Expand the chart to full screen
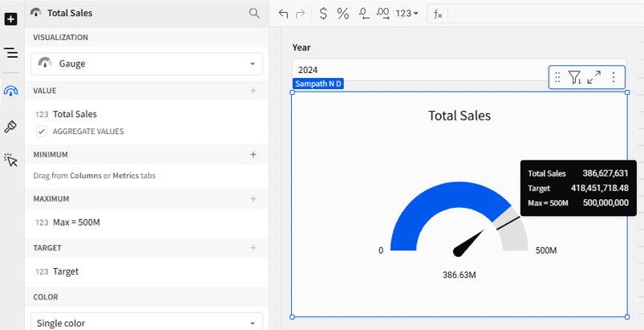The height and width of the screenshot is (330, 644). click(x=594, y=77)
